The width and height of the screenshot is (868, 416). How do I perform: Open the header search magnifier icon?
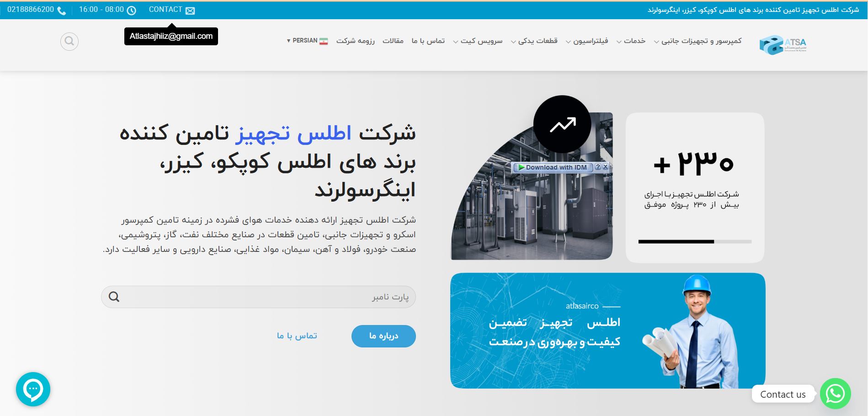tap(69, 42)
